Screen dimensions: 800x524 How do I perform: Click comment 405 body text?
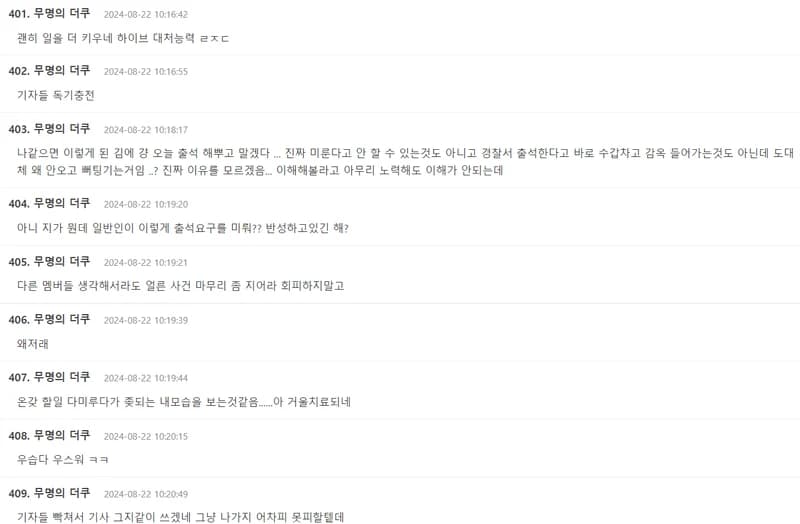pyautogui.click(x=181, y=285)
